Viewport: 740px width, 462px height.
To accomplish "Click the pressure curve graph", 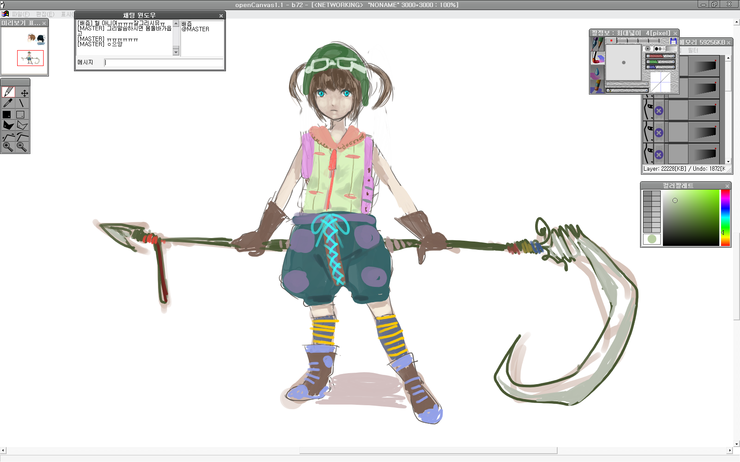I will 661,82.
